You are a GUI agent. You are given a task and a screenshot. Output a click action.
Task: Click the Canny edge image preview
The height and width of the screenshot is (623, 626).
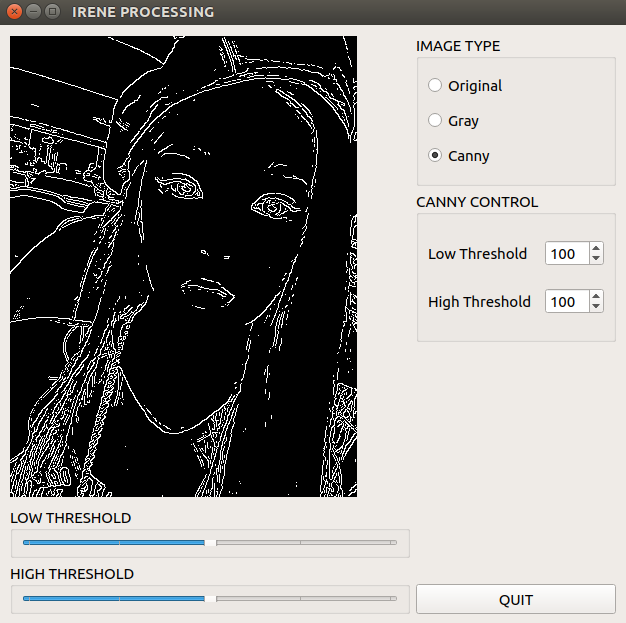click(x=184, y=266)
